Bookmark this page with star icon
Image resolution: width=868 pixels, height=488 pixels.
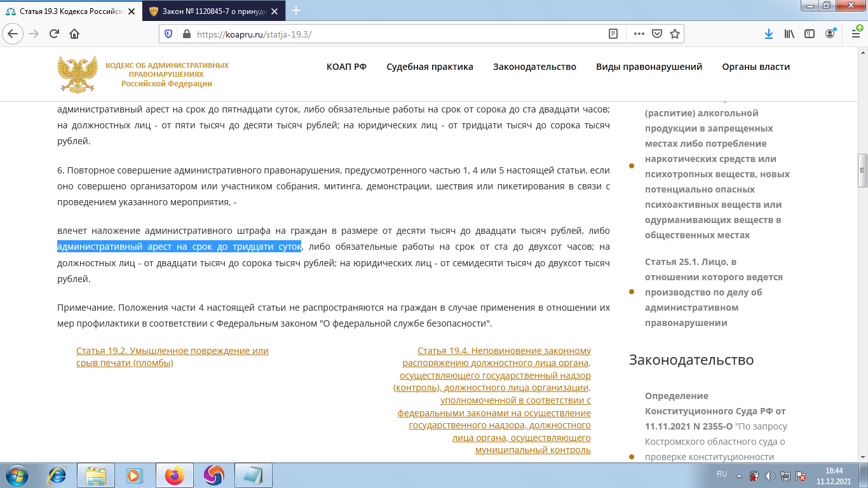[x=675, y=34]
